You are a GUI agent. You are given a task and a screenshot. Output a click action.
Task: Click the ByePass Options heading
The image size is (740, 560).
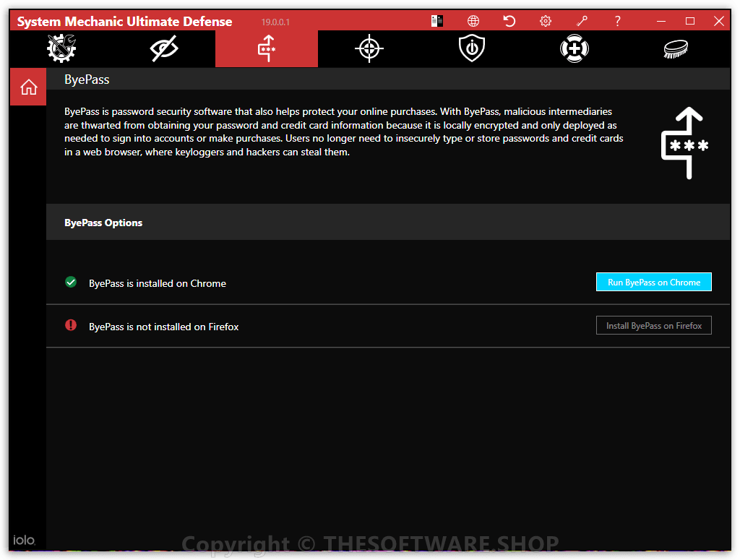pos(103,223)
